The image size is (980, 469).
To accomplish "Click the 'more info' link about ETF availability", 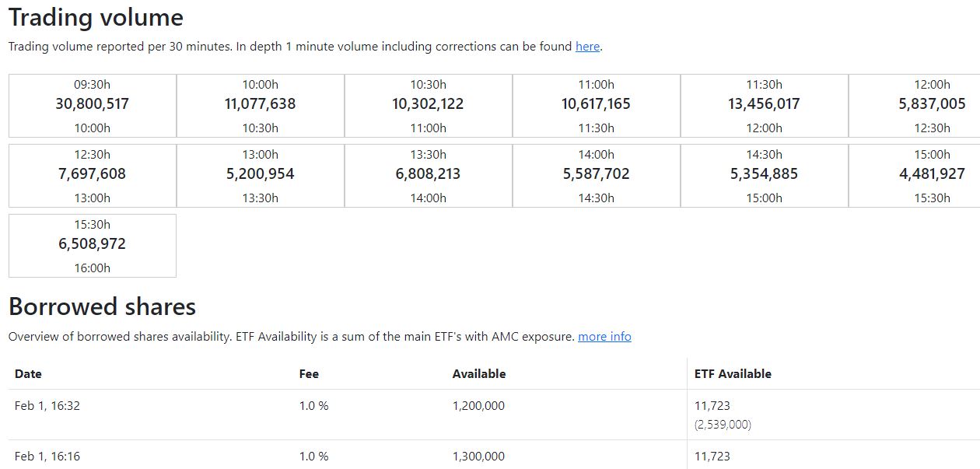I will (604, 337).
